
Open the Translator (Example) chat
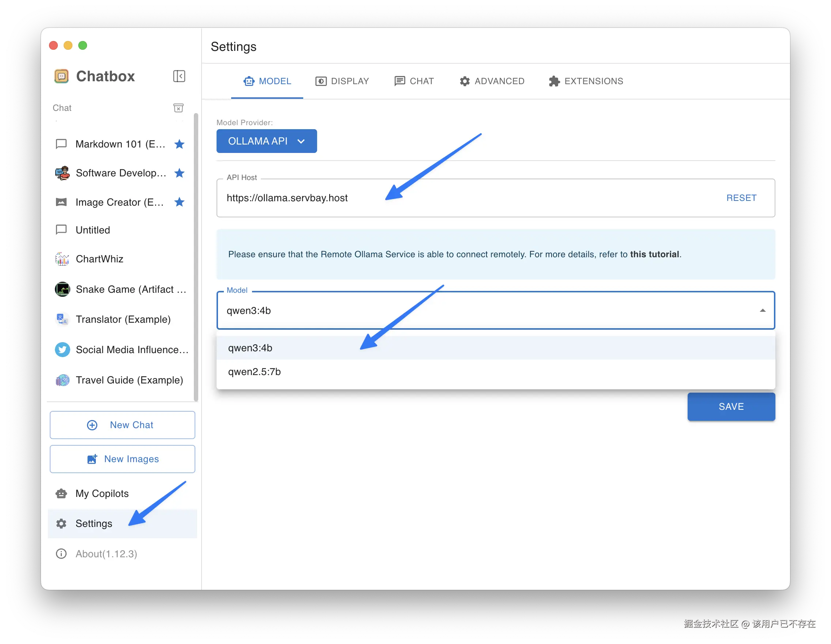pos(123,319)
